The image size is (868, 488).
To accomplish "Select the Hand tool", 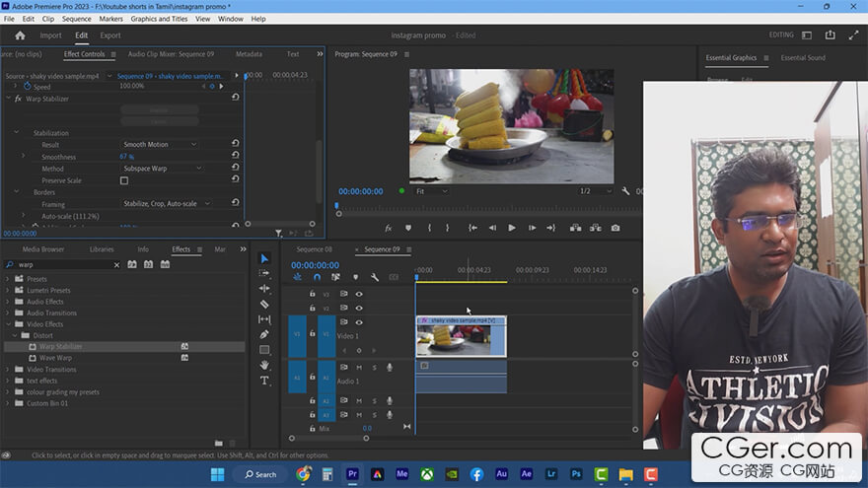I will 264,365.
